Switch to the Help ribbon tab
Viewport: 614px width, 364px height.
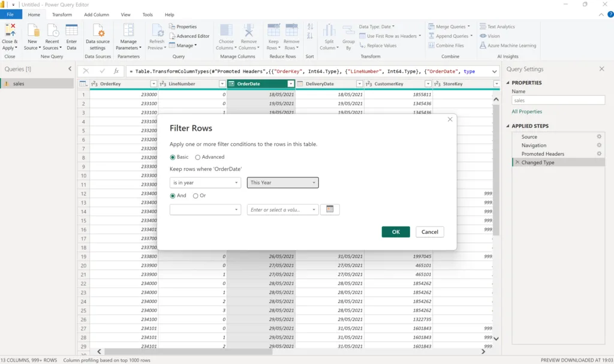pyautogui.click(x=170, y=14)
